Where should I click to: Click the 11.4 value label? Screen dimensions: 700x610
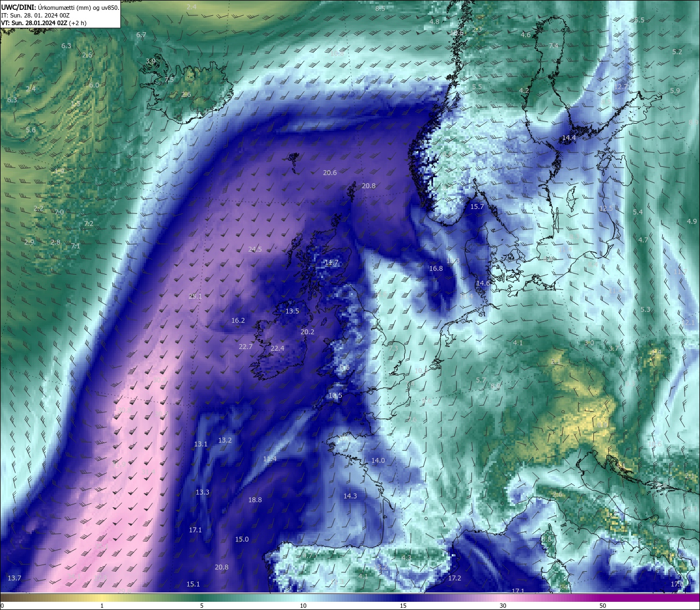pyautogui.click(x=270, y=458)
